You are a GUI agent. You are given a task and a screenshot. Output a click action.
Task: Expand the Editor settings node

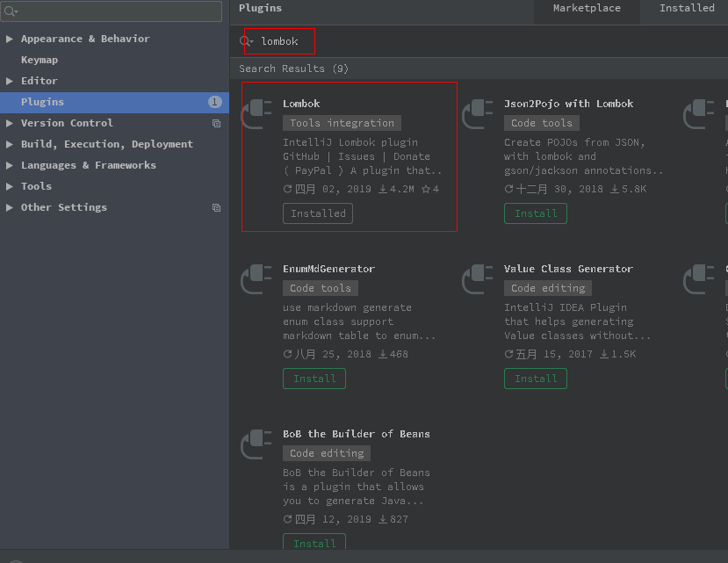10,81
